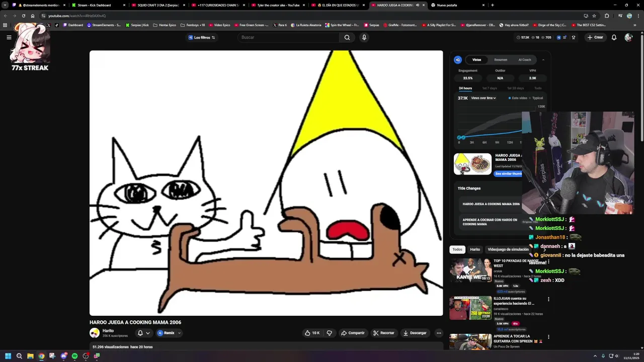This screenshot has height=362, width=644.
Task: Switch to SQUID CRAFT 3 DIA 2 tab
Action: click(x=158, y=5)
